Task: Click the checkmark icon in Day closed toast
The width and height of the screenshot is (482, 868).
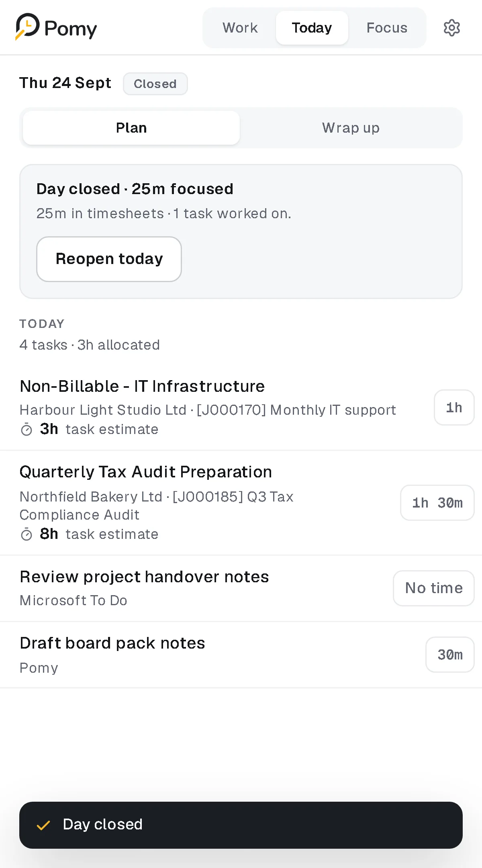Action: [x=43, y=825]
